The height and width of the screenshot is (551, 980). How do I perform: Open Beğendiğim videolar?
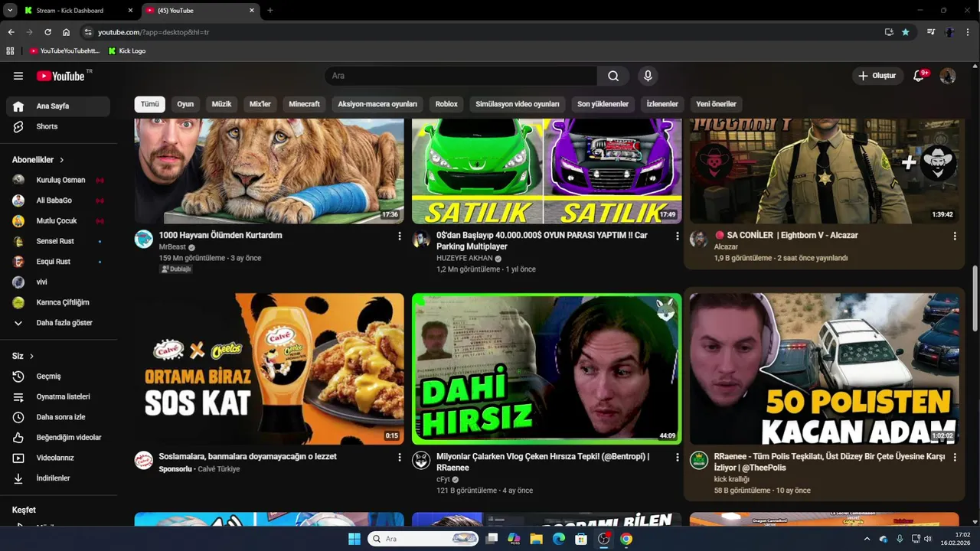[x=58, y=438]
